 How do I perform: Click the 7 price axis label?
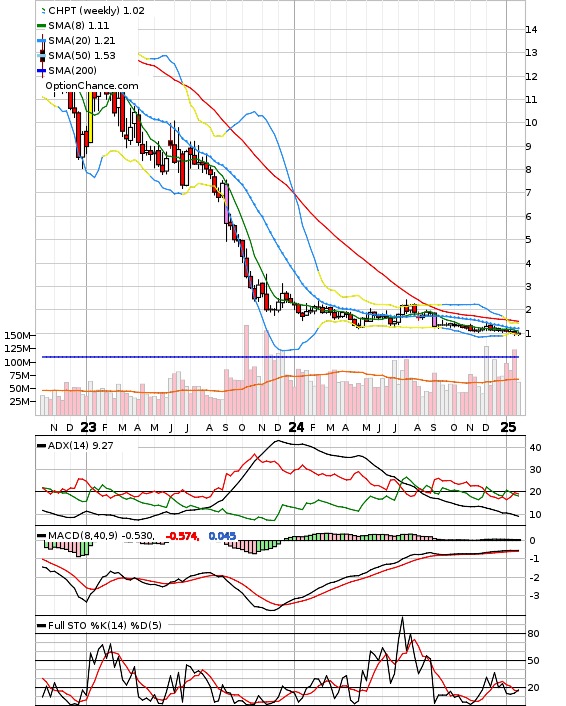tap(528, 193)
